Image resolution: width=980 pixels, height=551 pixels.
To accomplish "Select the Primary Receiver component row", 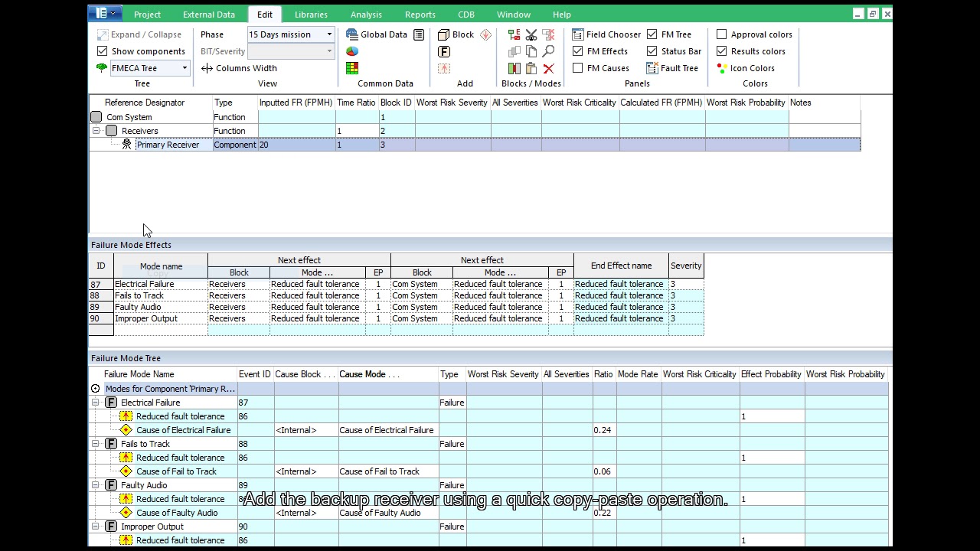I will (x=168, y=145).
